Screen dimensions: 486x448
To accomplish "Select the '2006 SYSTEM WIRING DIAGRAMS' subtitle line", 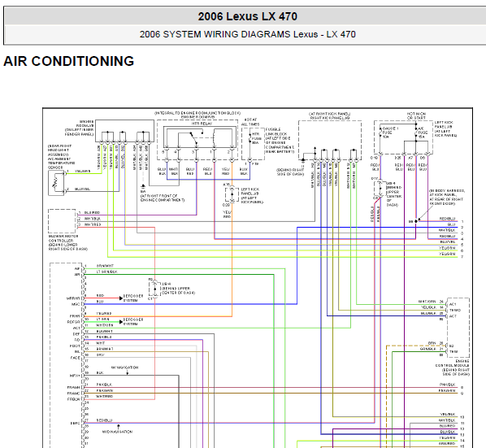I will click(247, 34).
